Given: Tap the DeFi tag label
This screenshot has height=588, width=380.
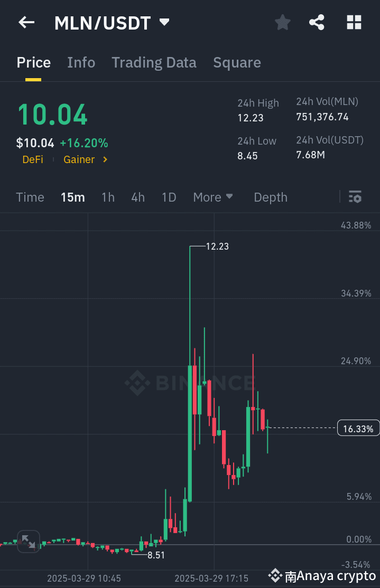Looking at the screenshot, I should pos(32,159).
